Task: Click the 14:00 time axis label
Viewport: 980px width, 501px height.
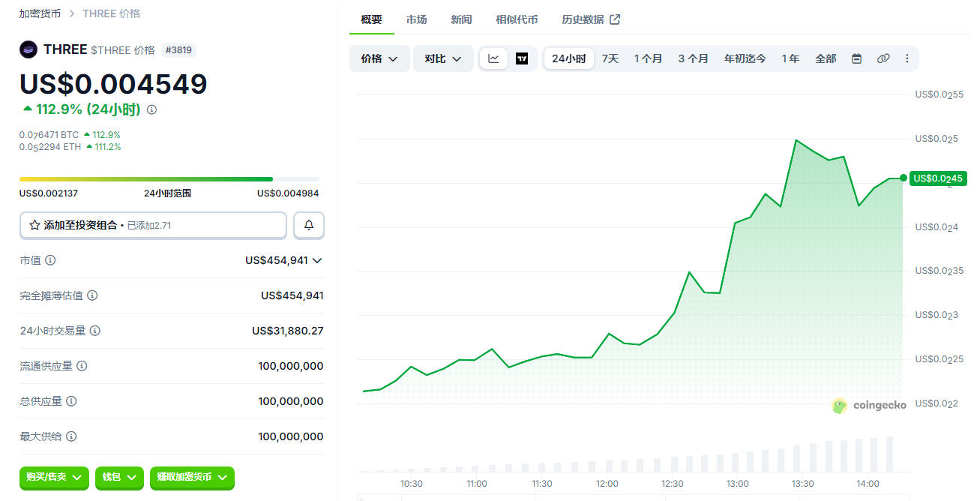Action: (x=868, y=484)
